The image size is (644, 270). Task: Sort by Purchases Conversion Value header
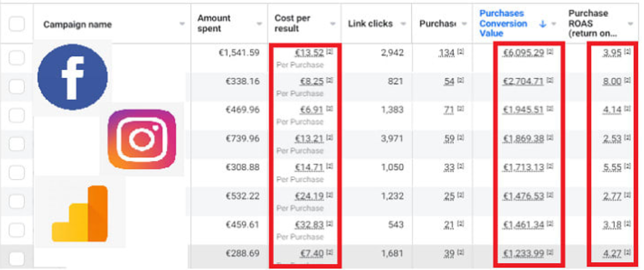pos(503,23)
